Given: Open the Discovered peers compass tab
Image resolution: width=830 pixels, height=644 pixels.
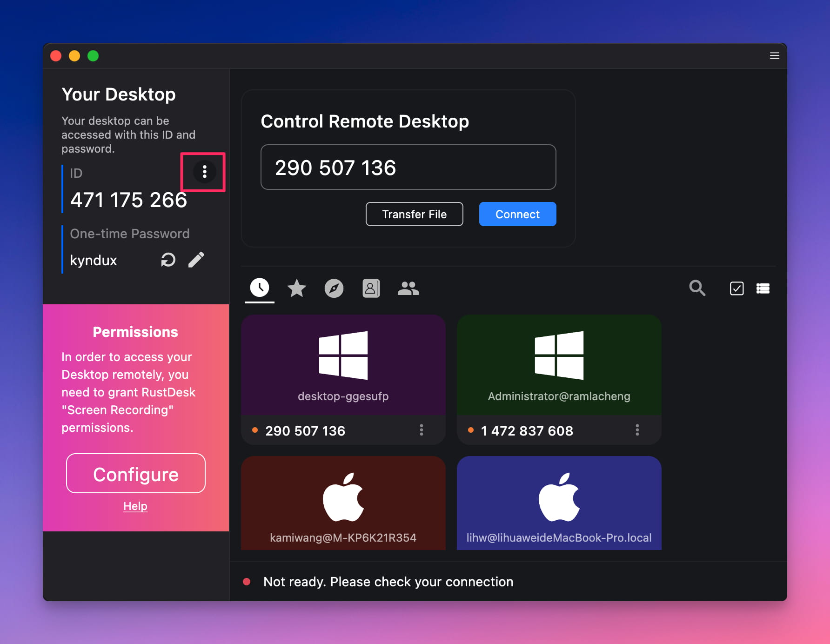Looking at the screenshot, I should (x=334, y=288).
